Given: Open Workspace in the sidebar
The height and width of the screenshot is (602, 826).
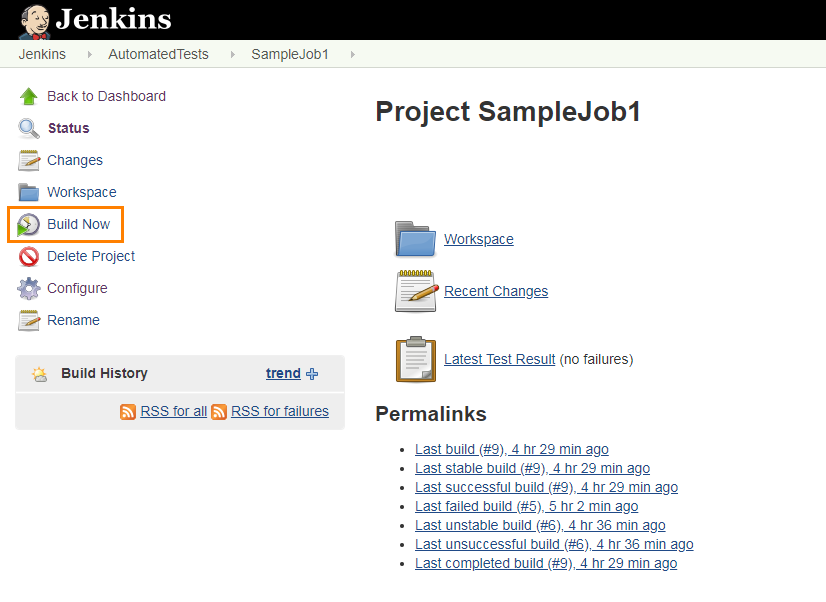Looking at the screenshot, I should [x=82, y=193].
